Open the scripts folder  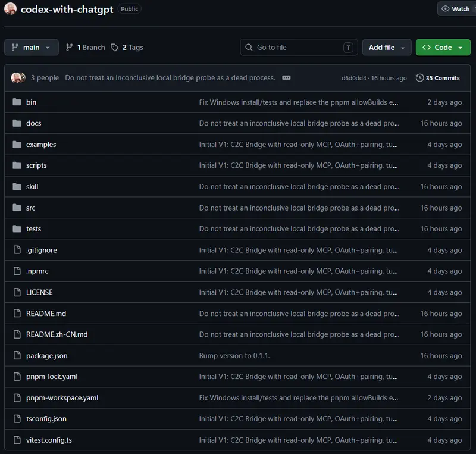coord(36,165)
